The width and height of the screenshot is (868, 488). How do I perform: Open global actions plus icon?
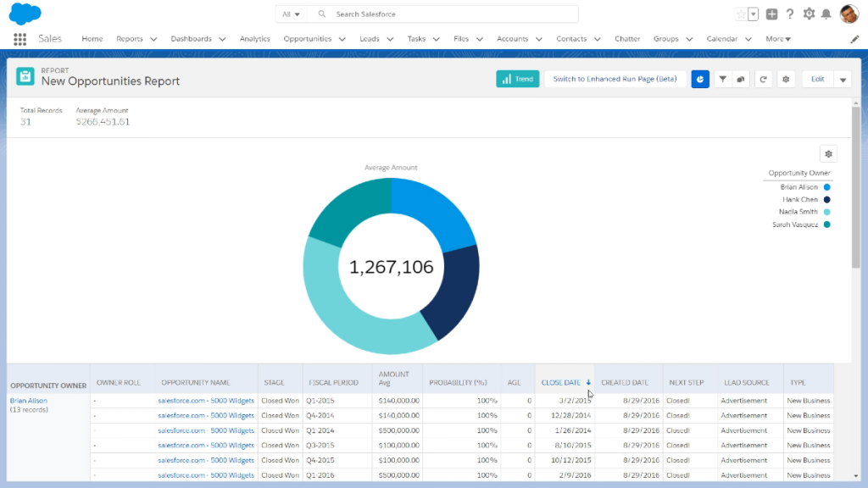(771, 14)
